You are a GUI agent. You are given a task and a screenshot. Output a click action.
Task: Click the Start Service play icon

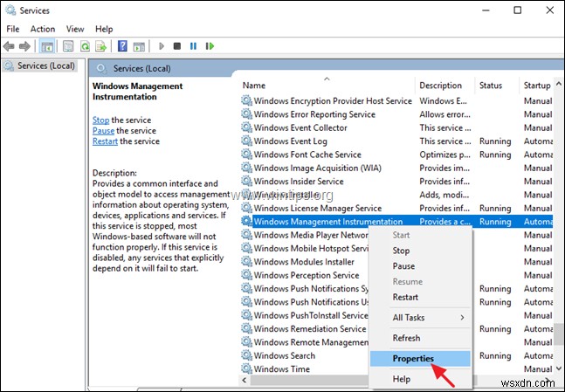click(x=162, y=46)
